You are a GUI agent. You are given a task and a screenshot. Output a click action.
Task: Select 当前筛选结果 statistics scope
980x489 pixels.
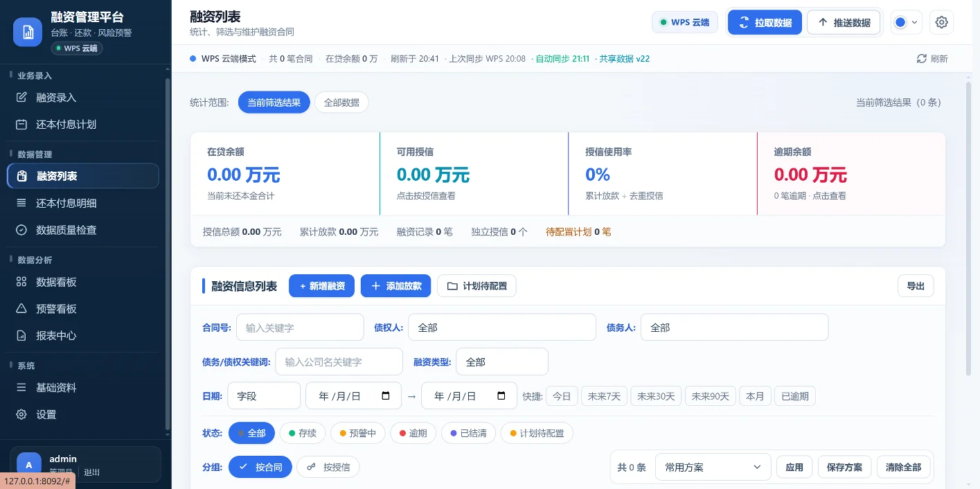[274, 103]
